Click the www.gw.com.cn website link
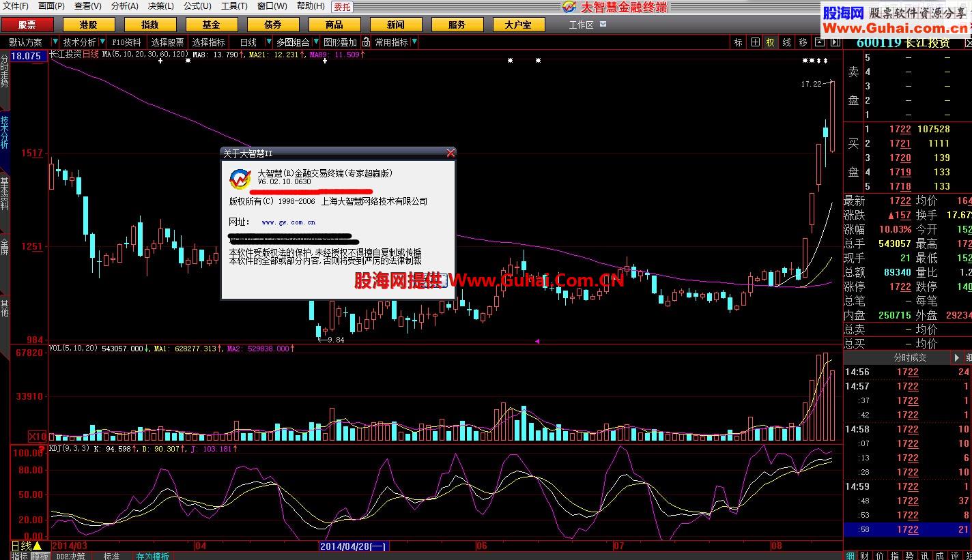The width and height of the screenshot is (972, 560). click(289, 222)
